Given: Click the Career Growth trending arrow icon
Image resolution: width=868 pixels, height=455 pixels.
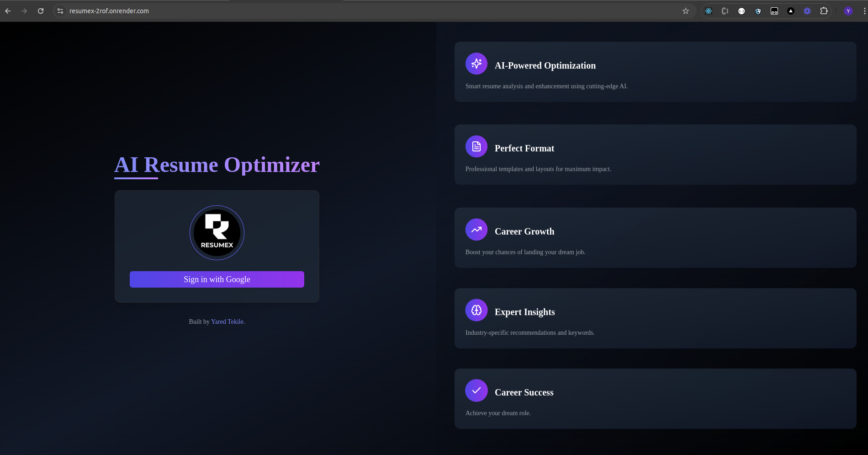Looking at the screenshot, I should click(x=476, y=230).
